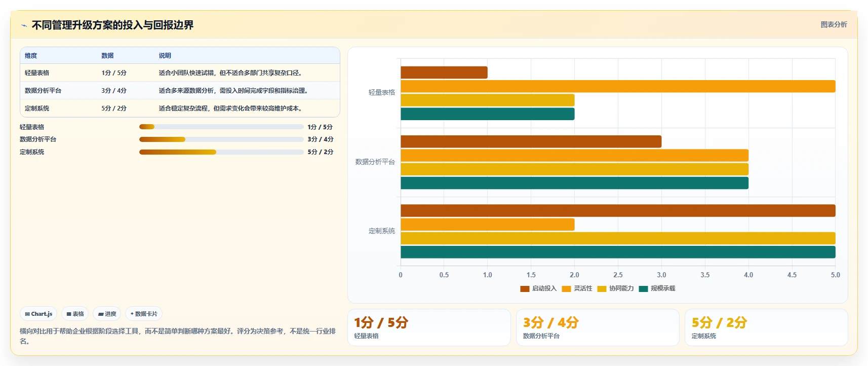Click the 定制系统 启动投入 brown bar

coord(618,210)
